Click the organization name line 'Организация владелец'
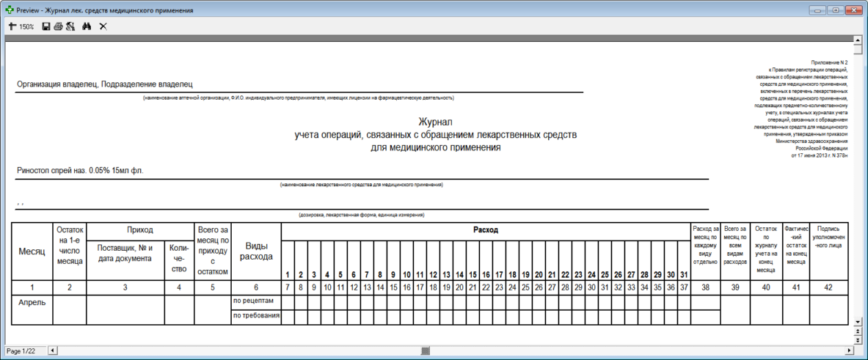The height and width of the screenshot is (360, 868). tap(56, 84)
